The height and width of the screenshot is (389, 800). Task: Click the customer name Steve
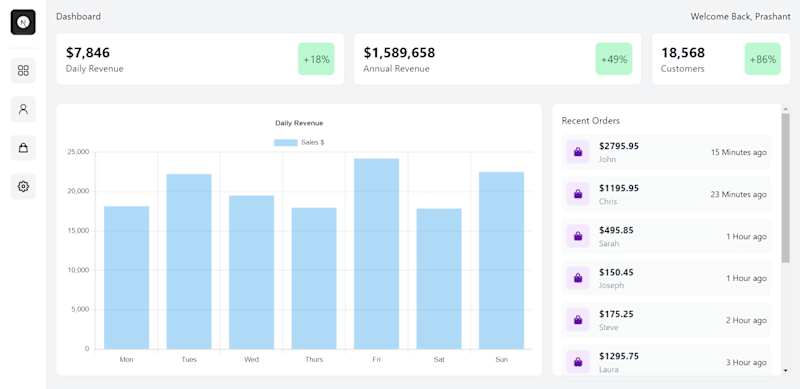coord(609,327)
